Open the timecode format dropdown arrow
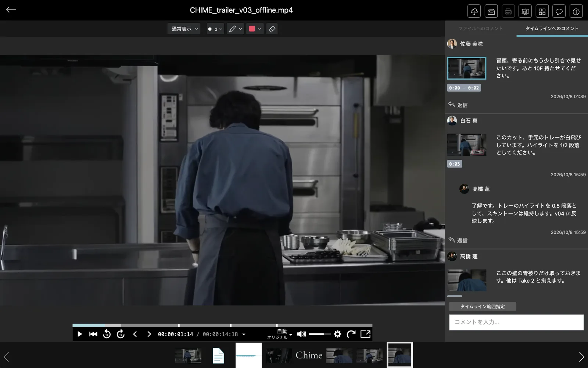The image size is (588, 368). 244,335
